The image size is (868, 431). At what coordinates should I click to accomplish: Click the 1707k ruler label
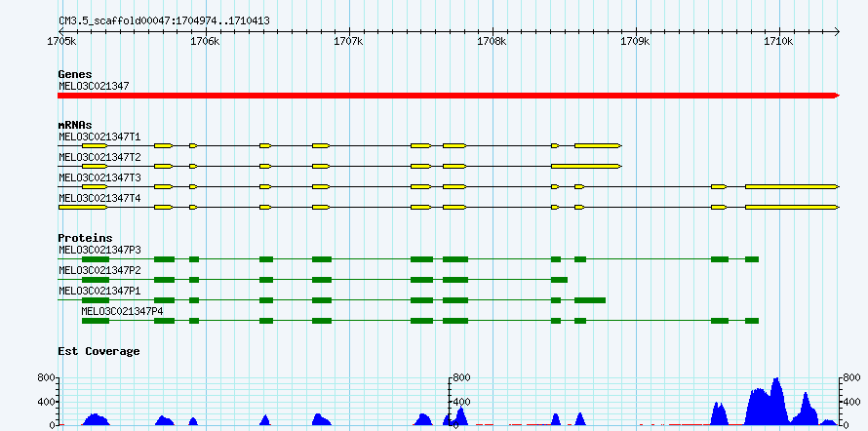coord(349,42)
